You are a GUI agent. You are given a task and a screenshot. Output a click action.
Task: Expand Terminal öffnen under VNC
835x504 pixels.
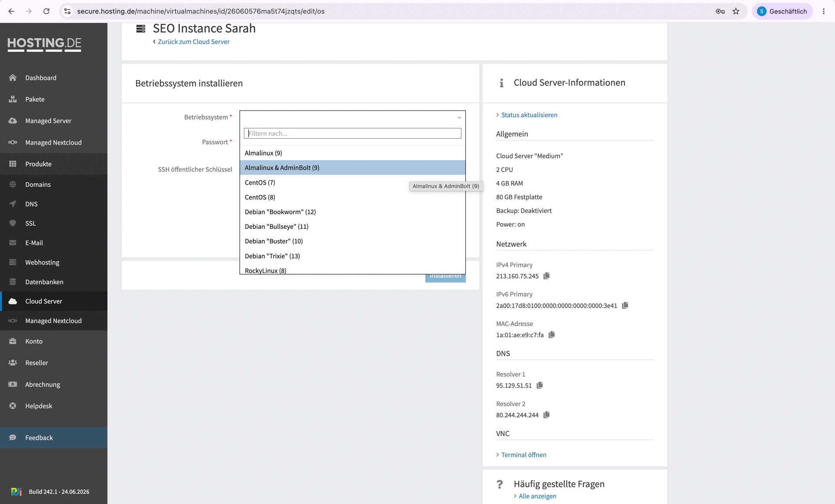pos(524,455)
